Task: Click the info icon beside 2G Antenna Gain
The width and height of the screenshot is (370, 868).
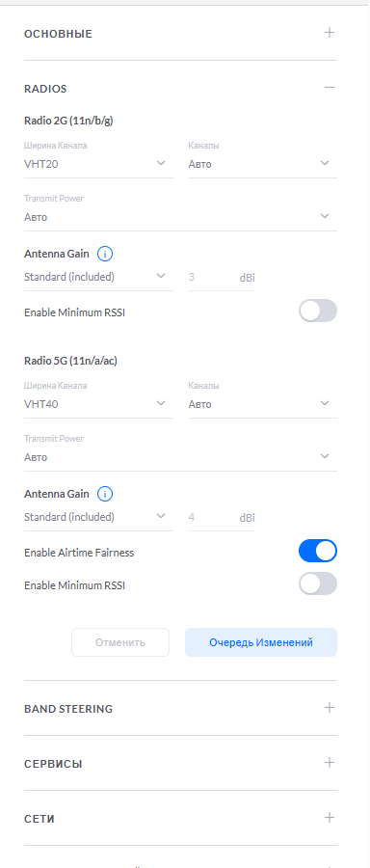Action: click(105, 254)
